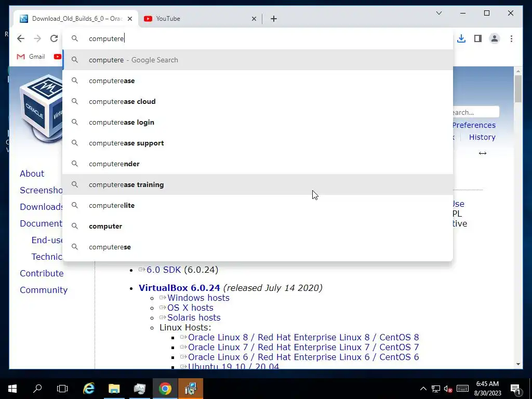Open the Preferences link
Image resolution: width=532 pixels, height=399 pixels.
474,125
